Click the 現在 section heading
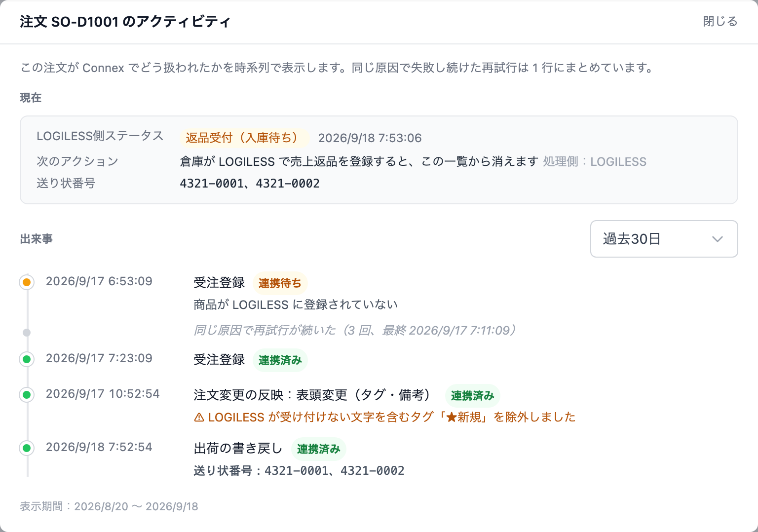 click(31, 98)
